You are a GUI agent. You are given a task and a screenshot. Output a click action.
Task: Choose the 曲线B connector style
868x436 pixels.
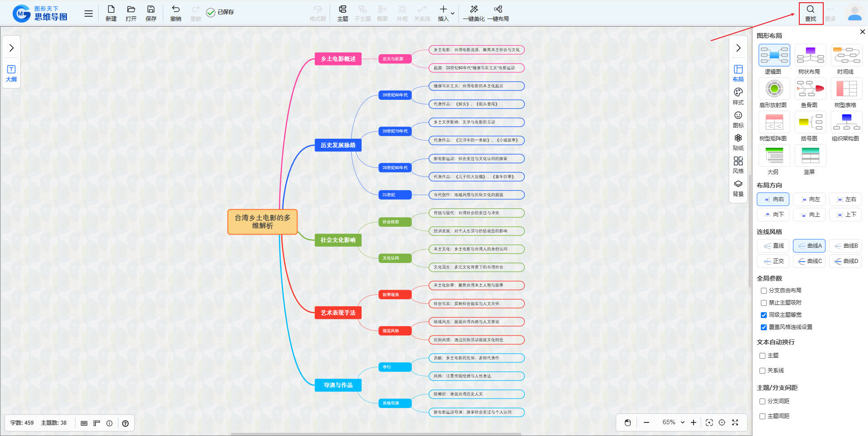(845, 246)
